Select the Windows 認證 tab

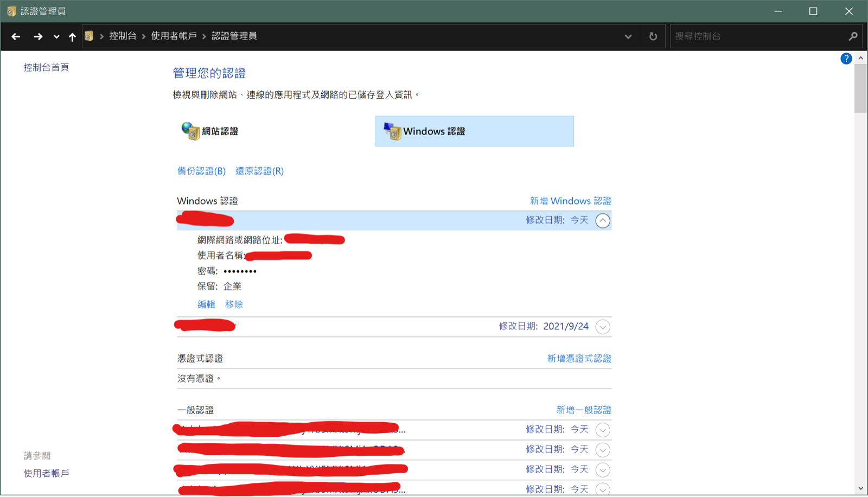[475, 131]
